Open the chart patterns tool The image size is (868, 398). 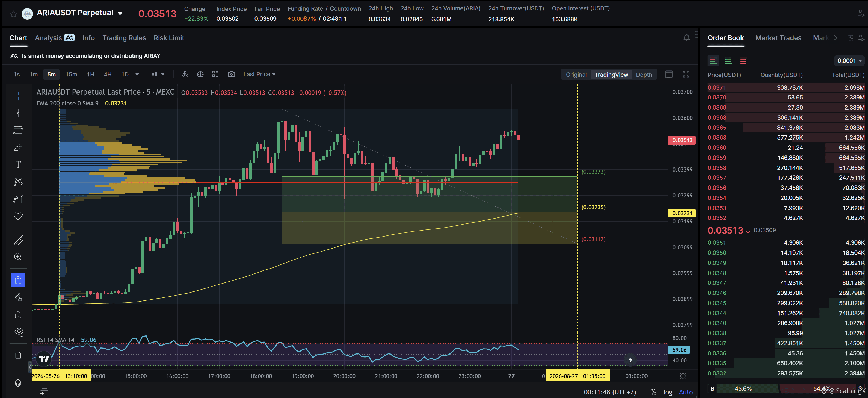[18, 182]
